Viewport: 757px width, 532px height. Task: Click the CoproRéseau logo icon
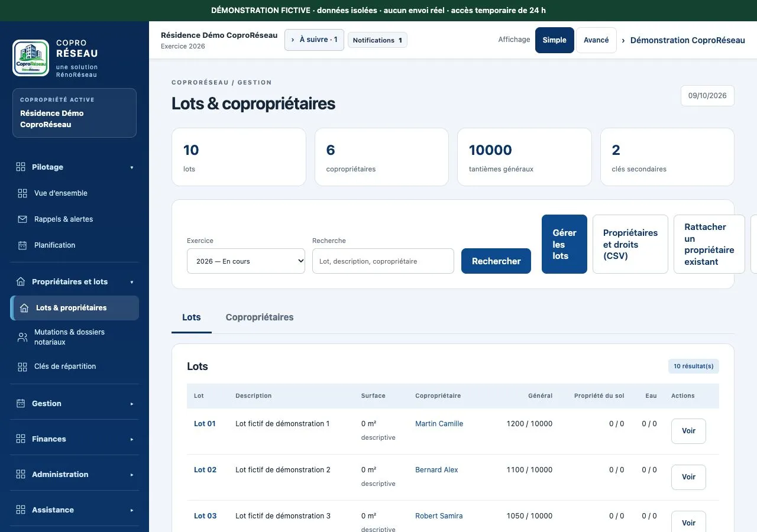31,58
